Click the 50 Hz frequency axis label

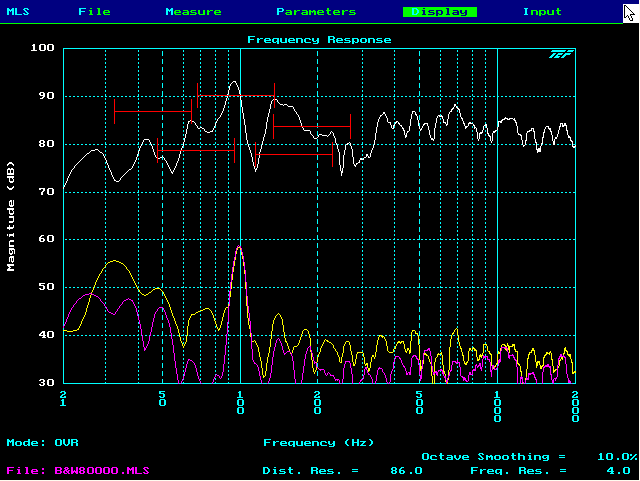tap(162, 399)
